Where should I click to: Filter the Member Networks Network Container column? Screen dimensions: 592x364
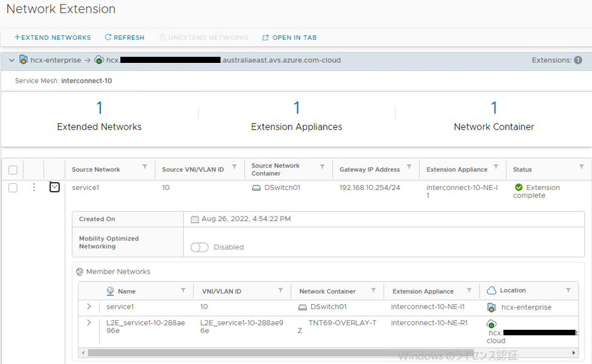[373, 290]
